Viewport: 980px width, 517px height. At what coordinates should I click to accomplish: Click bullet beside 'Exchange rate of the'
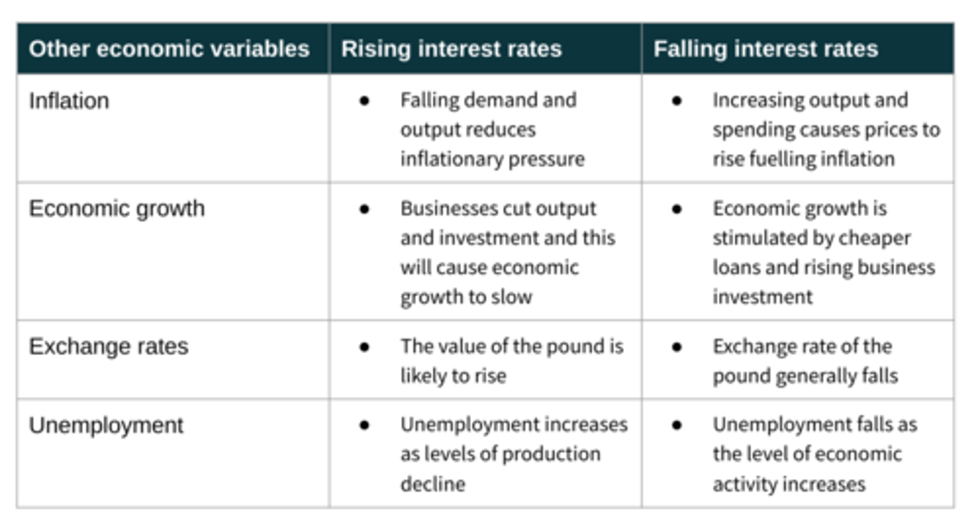pos(677,346)
